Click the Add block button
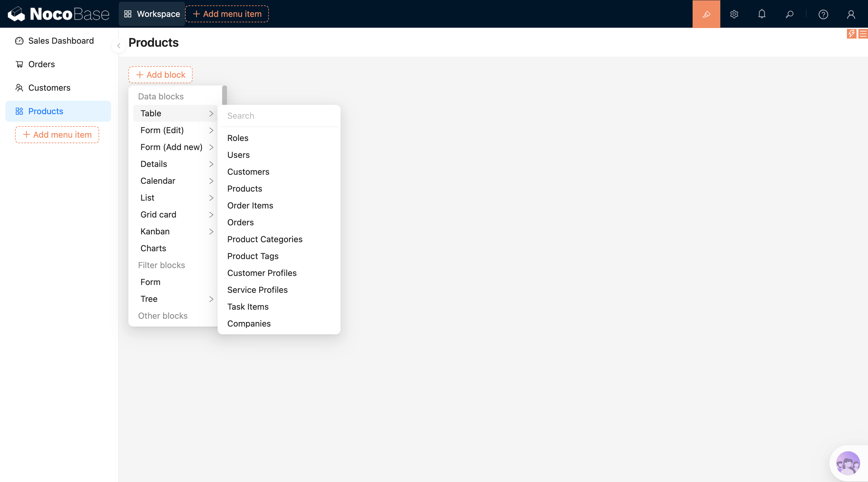Viewport: 868px width, 482px height. (x=160, y=75)
